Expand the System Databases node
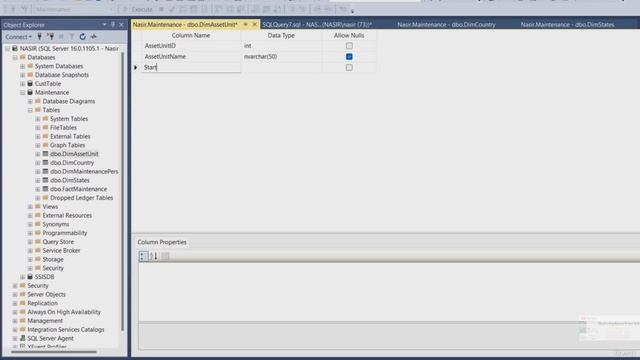The width and height of the screenshot is (640, 360). (x=22, y=66)
